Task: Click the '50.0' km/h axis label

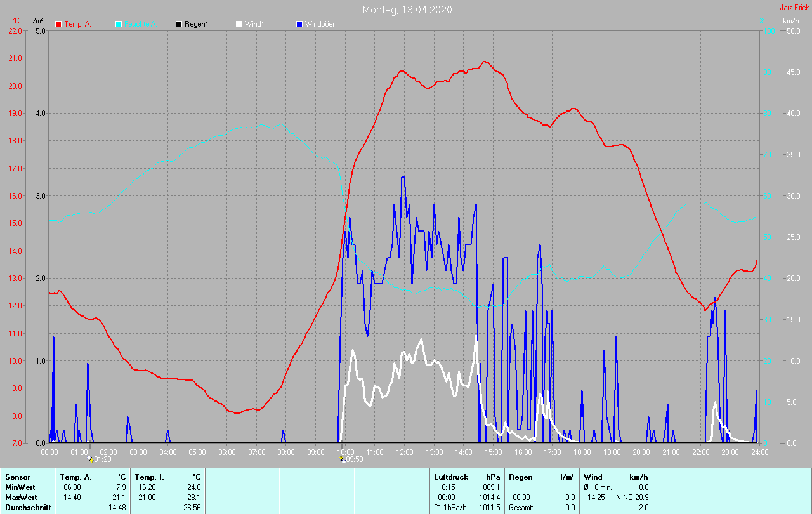Action: 794,30
